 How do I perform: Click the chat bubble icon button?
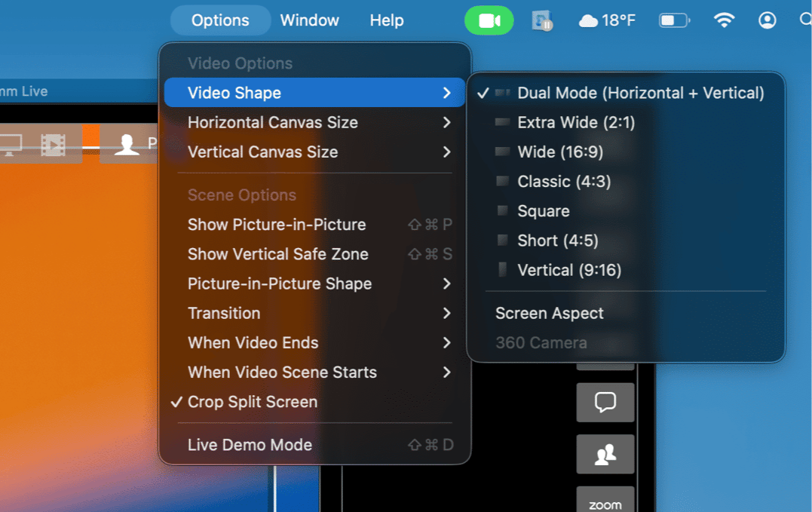point(605,403)
